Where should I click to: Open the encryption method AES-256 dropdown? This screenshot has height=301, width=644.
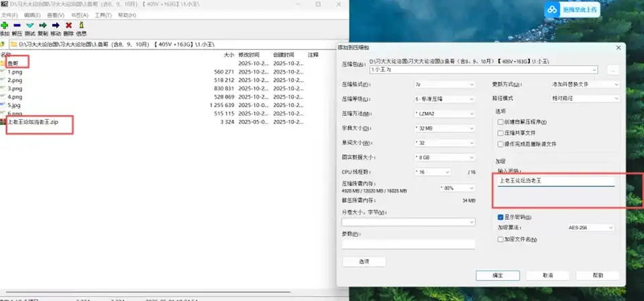click(590, 227)
